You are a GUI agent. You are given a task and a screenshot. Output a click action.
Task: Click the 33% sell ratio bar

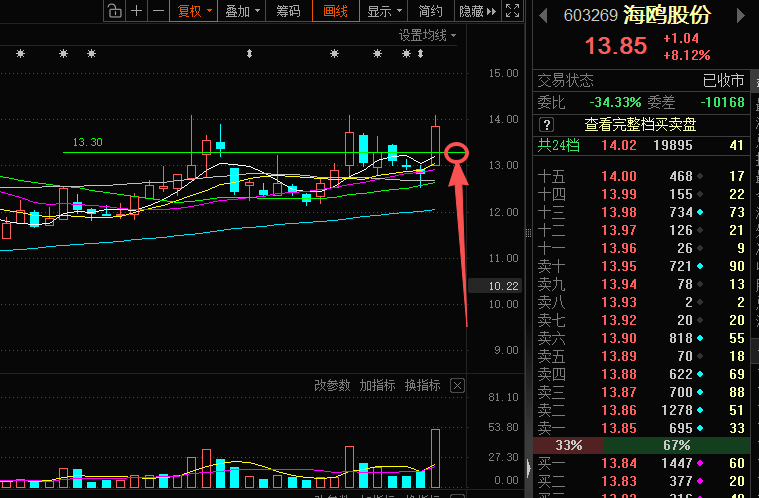568,445
